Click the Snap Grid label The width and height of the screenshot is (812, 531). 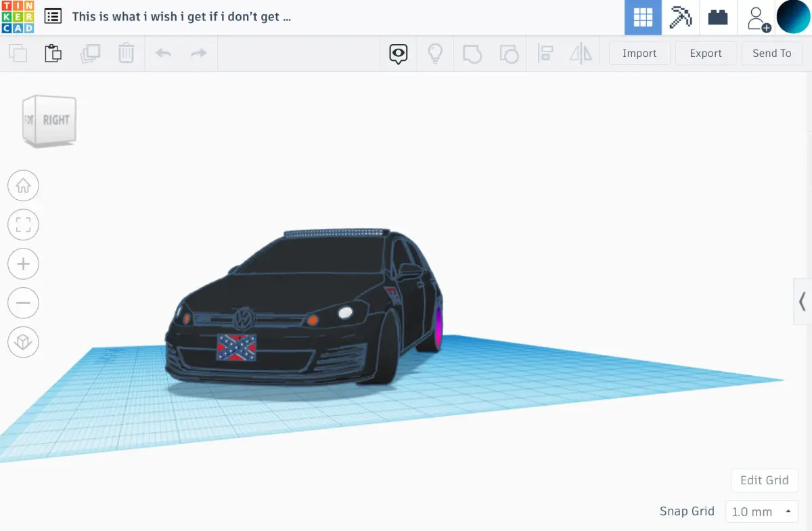[x=687, y=511]
